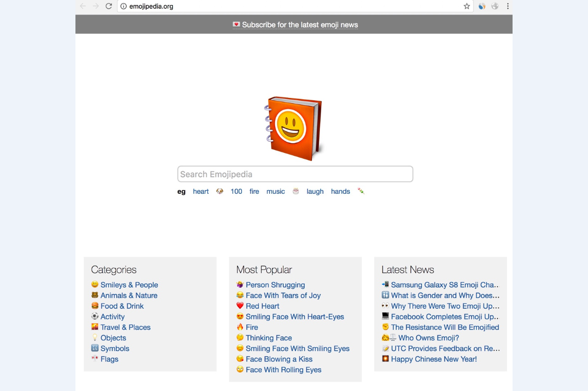Open the Chrome three-dot menu

[x=508, y=6]
